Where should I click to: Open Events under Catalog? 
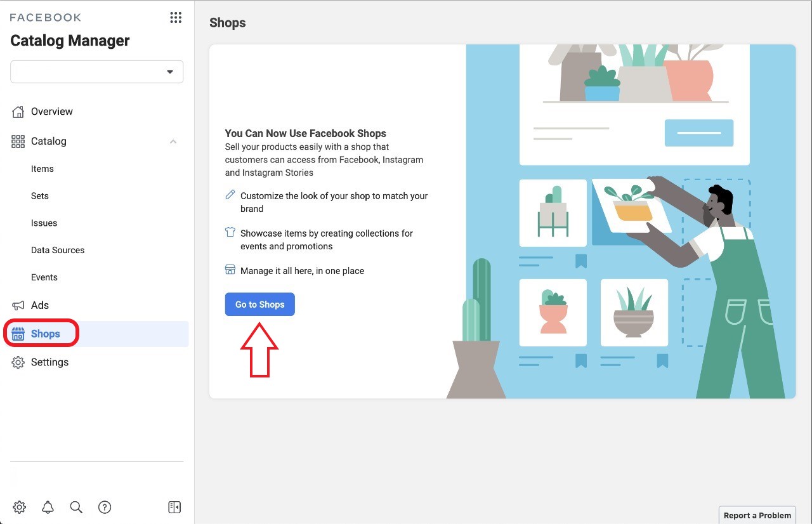pyautogui.click(x=44, y=277)
